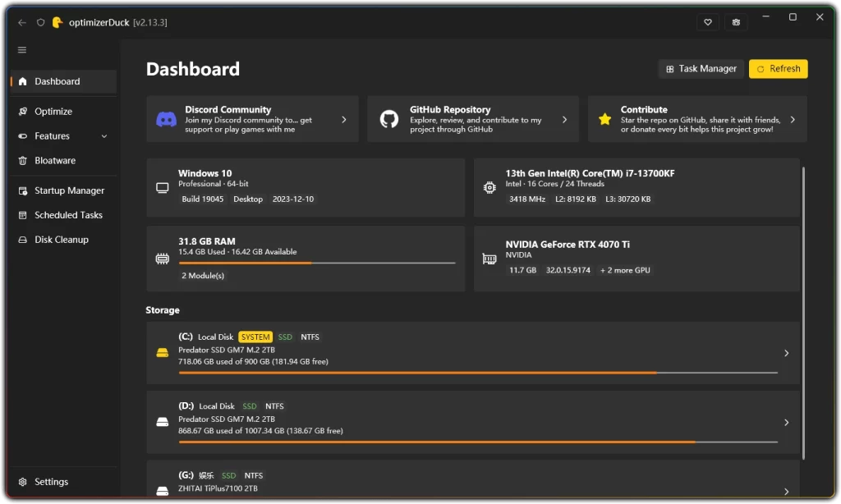Open the Bloatware page

pyautogui.click(x=63, y=161)
